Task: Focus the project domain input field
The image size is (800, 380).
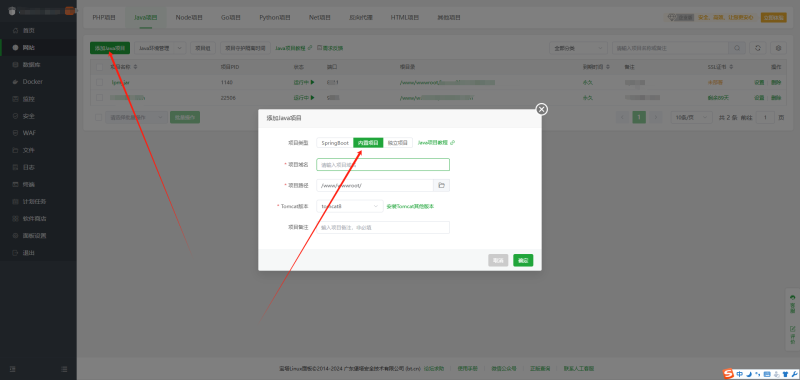Action: pos(383,164)
